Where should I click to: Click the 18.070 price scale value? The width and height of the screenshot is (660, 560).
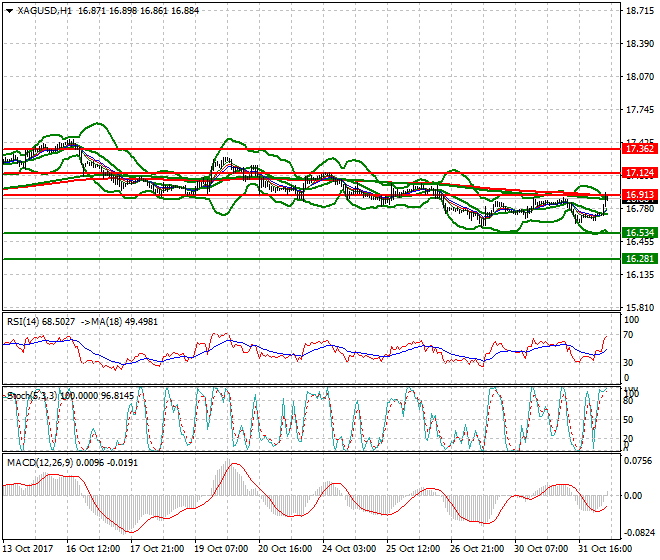coord(640,77)
